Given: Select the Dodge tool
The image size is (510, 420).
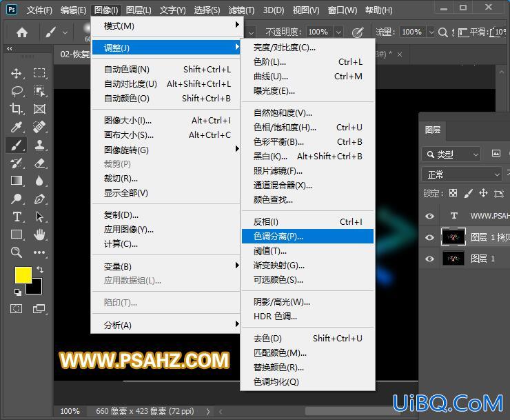Looking at the screenshot, I should 17,199.
